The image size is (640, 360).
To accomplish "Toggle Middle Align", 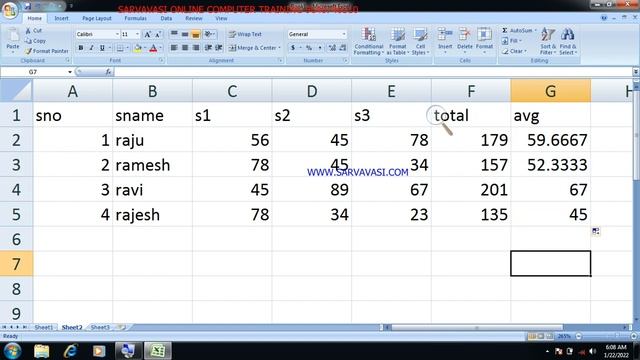I will pyautogui.click(x=185, y=34).
